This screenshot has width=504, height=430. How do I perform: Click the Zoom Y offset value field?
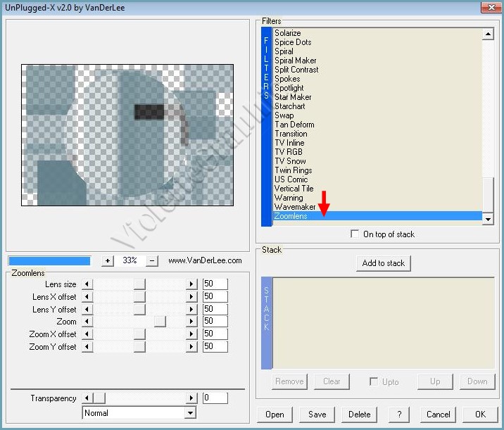coord(215,347)
